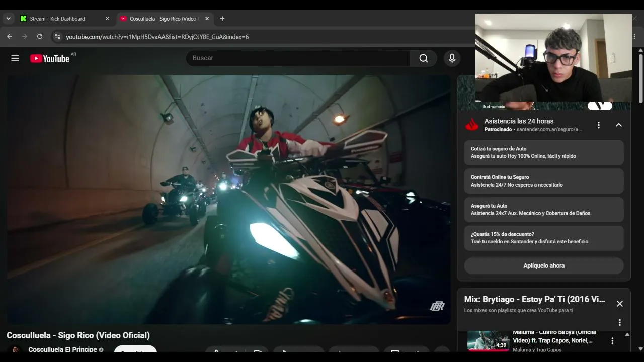Image resolution: width=644 pixels, height=362 pixels.
Task: Close the Cosculluela - Sigo Rico tab
Action: (x=207, y=19)
